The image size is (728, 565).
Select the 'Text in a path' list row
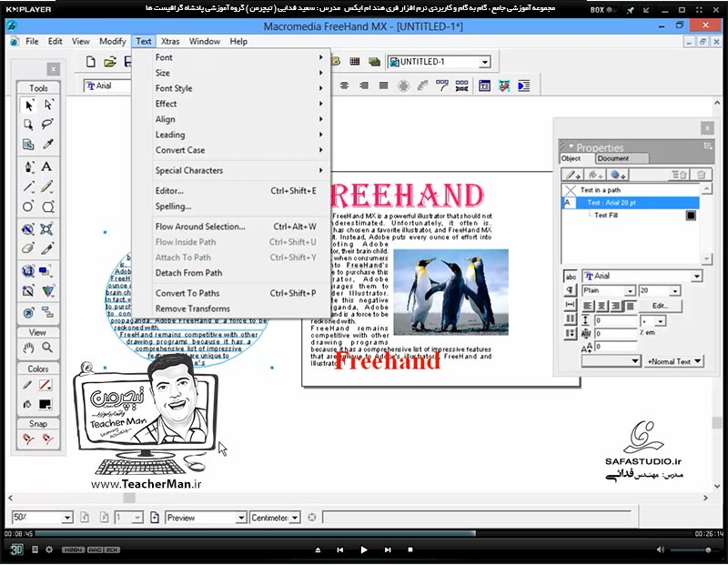[x=631, y=190]
